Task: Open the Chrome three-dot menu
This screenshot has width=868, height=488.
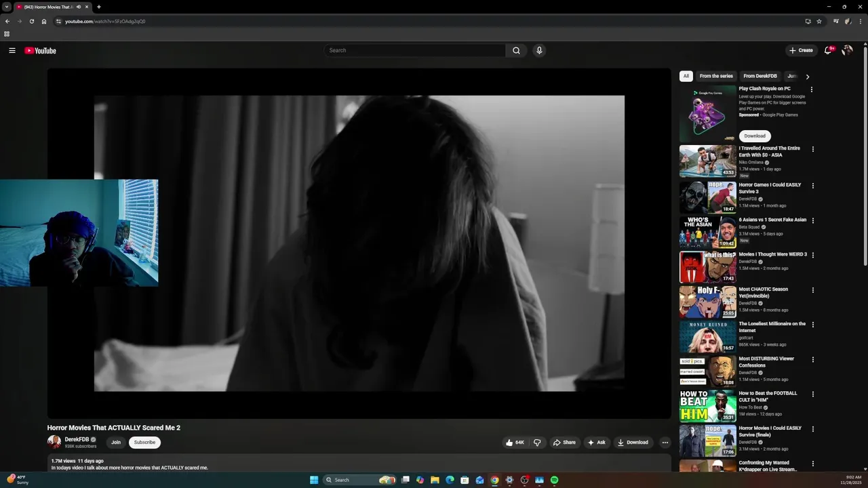Action: [x=860, y=21]
